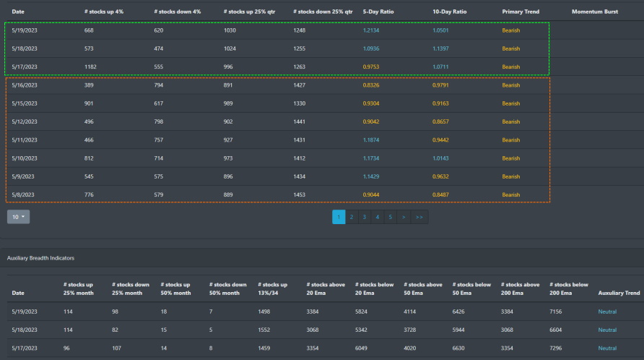Go to page 5 of the table

coord(390,218)
